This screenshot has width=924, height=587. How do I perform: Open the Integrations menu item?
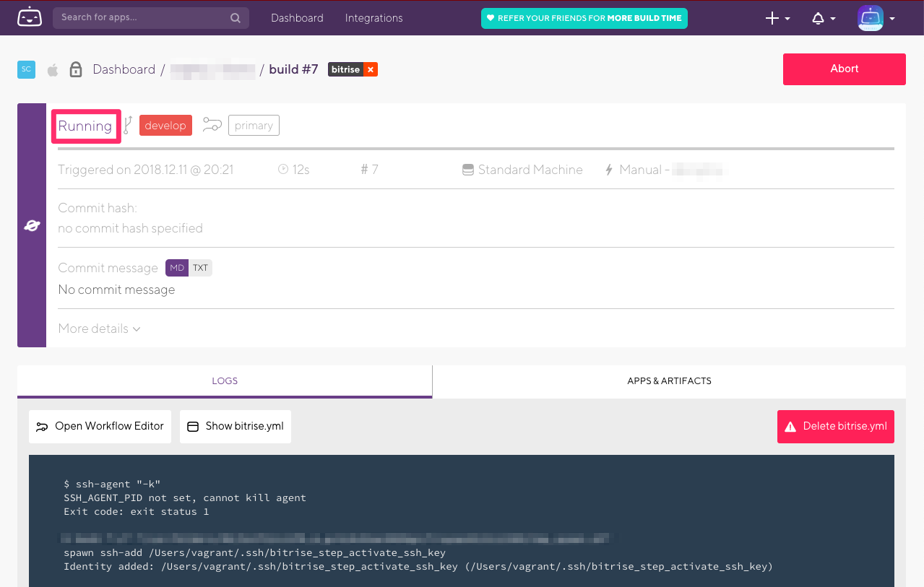click(x=374, y=18)
